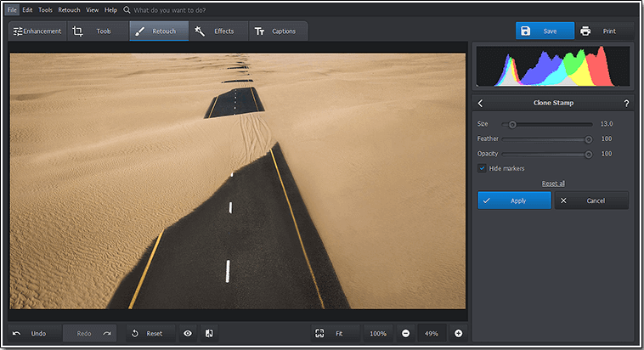Viewport: 644px width, 350px height.
Task: Click the Size value 13.0
Action: coord(607,124)
